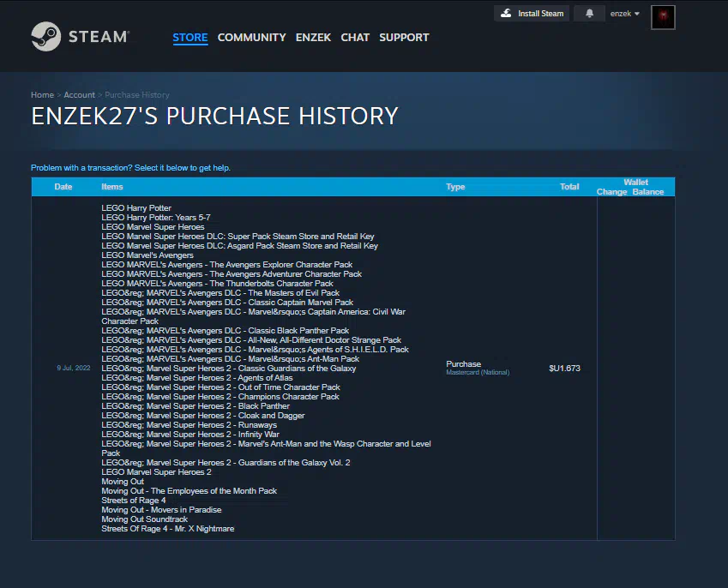This screenshot has width=728, height=588.
Task: Click the 'LEGO Harry Potter' item line
Action: tap(136, 208)
